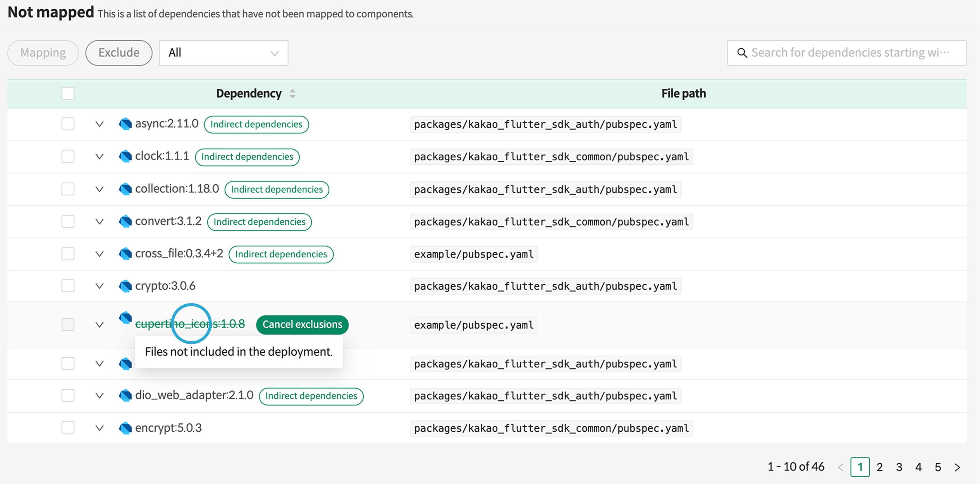Check the select-all checkbox in header
The image size is (980, 484).
click(x=68, y=93)
